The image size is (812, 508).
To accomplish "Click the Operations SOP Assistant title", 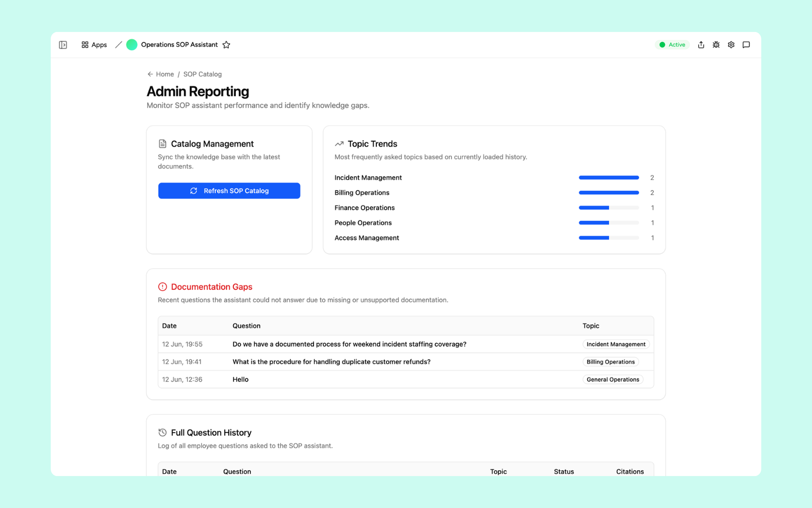I will (180, 45).
